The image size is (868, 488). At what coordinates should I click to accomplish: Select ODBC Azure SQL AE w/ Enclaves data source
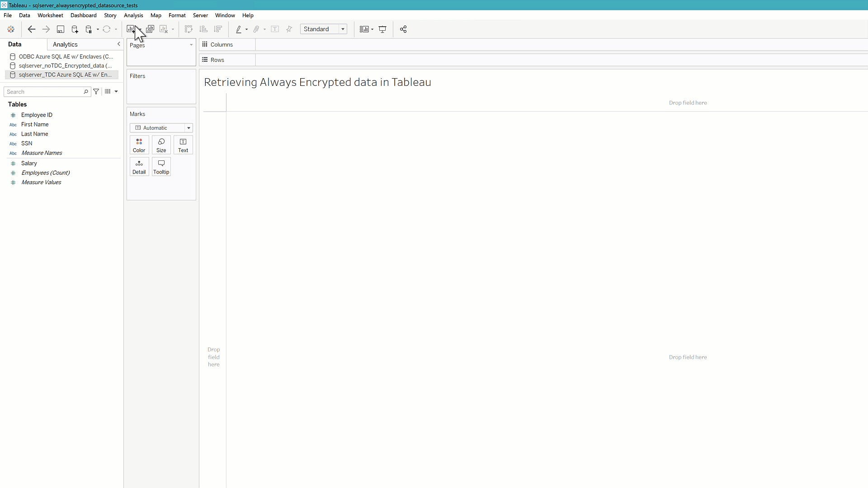click(x=61, y=56)
